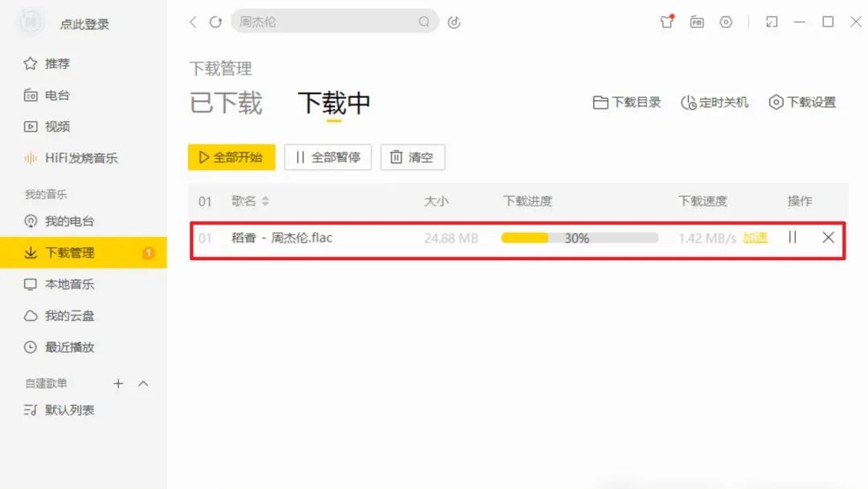This screenshot has width=868, height=489.
Task: Open the FM mode icon
Action: [x=697, y=22]
